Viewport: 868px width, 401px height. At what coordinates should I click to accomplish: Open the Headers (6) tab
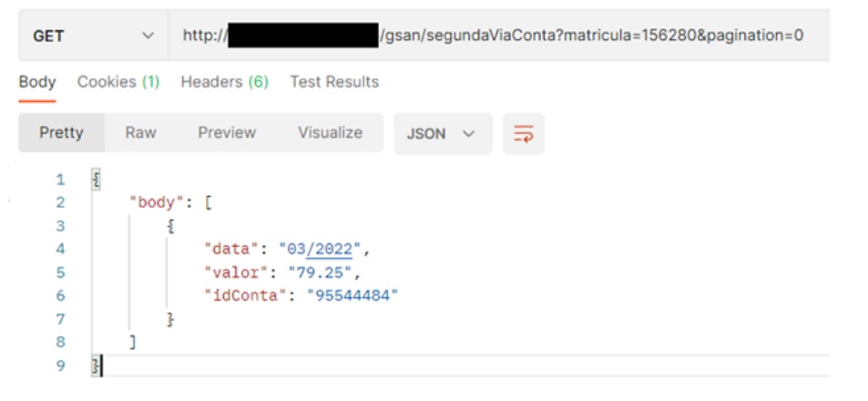pyautogui.click(x=224, y=82)
